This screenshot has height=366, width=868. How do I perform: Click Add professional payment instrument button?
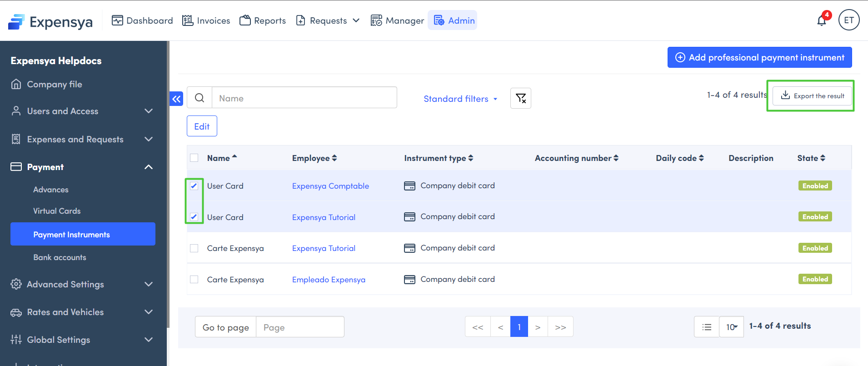tap(759, 58)
